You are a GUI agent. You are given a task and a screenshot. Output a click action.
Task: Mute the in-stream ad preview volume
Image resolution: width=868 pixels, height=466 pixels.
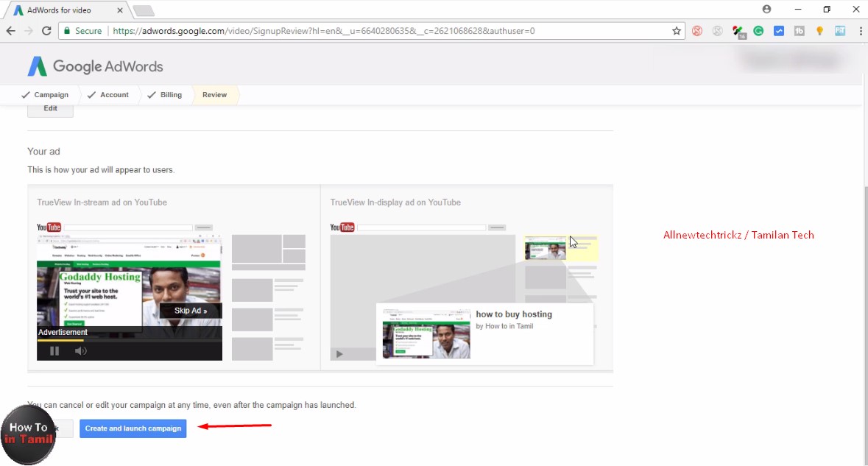tap(81, 351)
